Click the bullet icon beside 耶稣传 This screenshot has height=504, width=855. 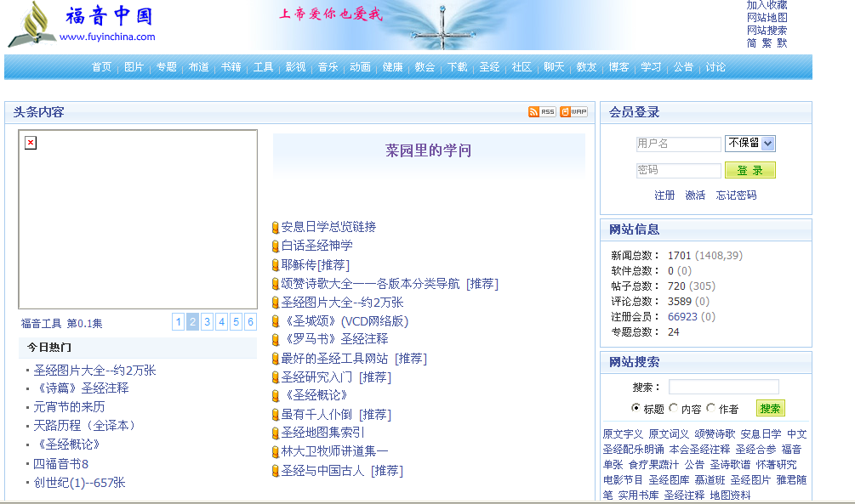tap(276, 265)
